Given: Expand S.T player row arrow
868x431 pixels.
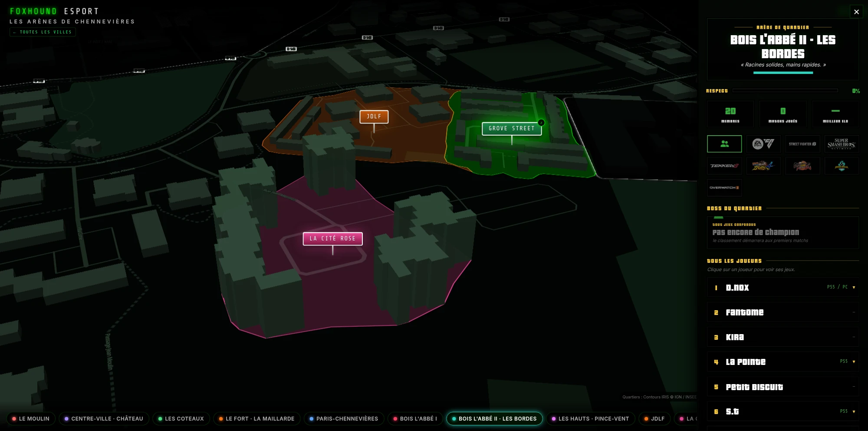Looking at the screenshot, I should (x=854, y=411).
